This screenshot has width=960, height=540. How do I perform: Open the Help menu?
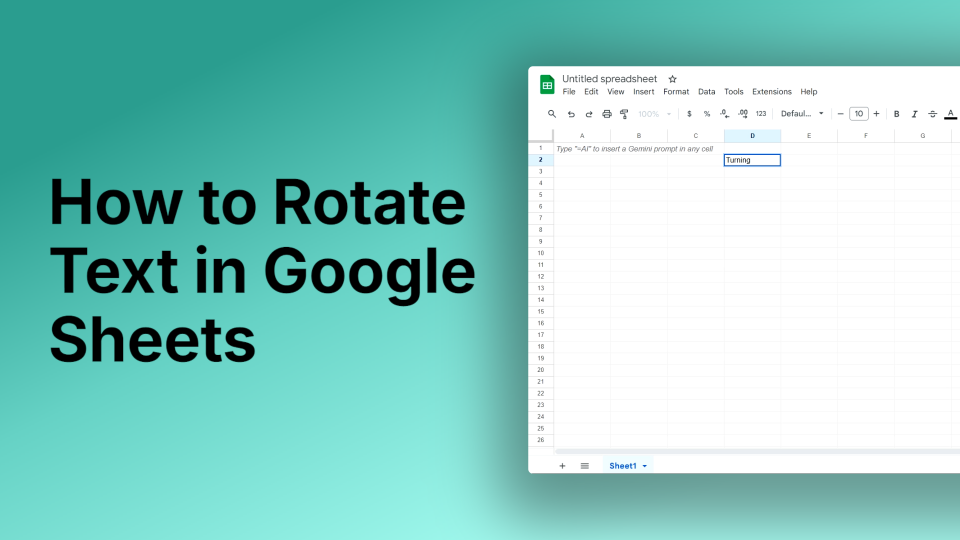[809, 92]
